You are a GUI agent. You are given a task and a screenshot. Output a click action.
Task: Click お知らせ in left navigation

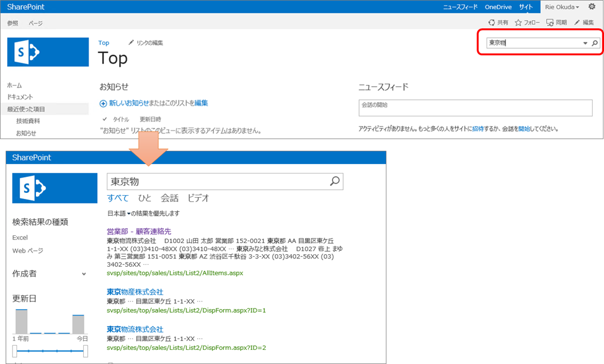pyautogui.click(x=26, y=133)
